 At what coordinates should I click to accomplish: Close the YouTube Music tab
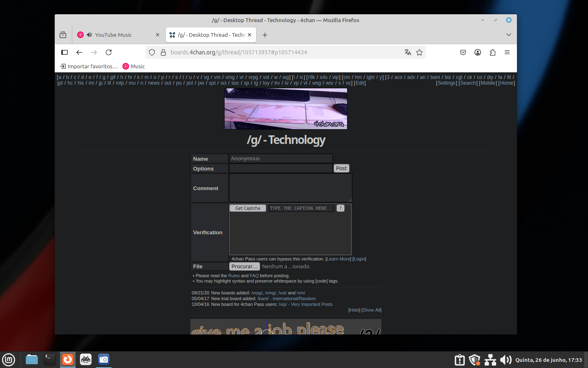coord(158,35)
